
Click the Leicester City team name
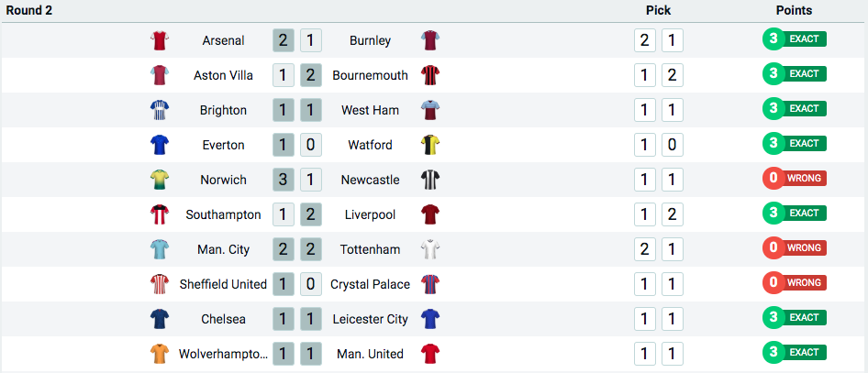click(370, 319)
